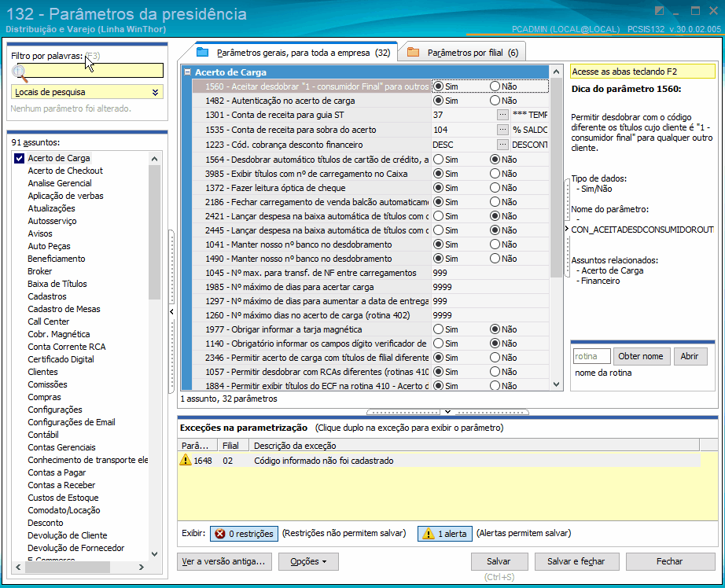Click Obter nome button
This screenshot has width=725, height=588.
(x=641, y=356)
